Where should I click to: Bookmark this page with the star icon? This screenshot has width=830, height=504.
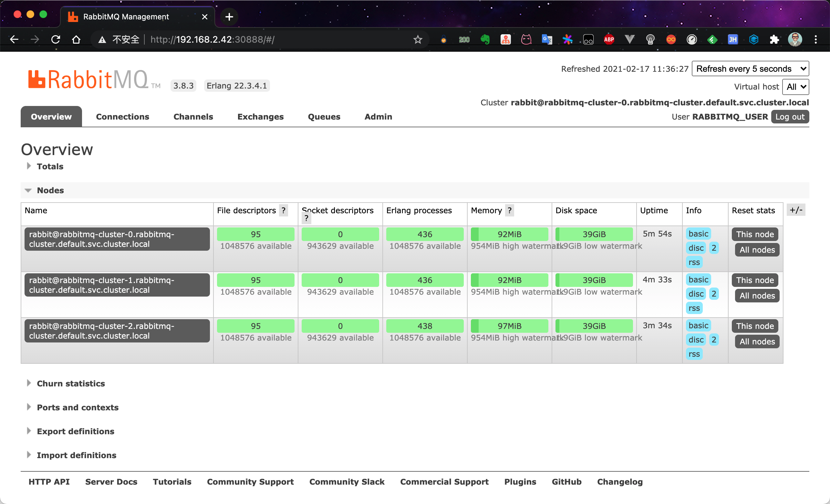click(x=418, y=40)
